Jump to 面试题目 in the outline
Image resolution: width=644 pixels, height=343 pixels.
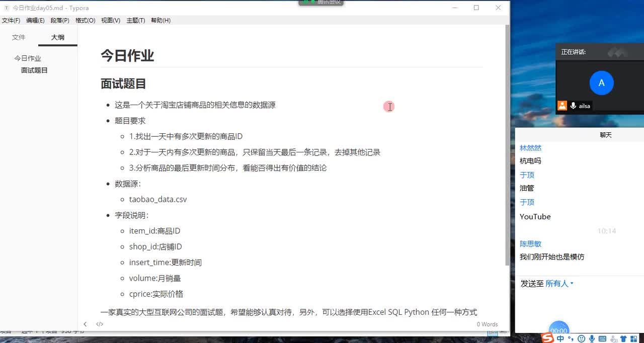coord(34,70)
